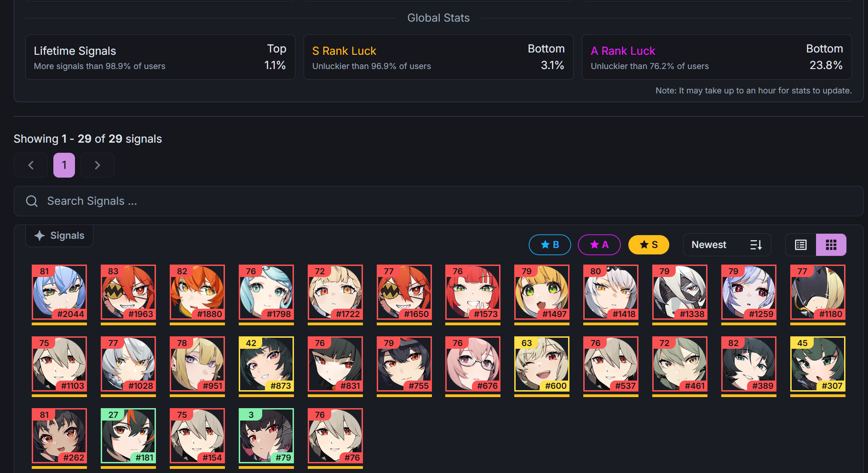
Task: Click the search magnifier icon
Action: [32, 201]
